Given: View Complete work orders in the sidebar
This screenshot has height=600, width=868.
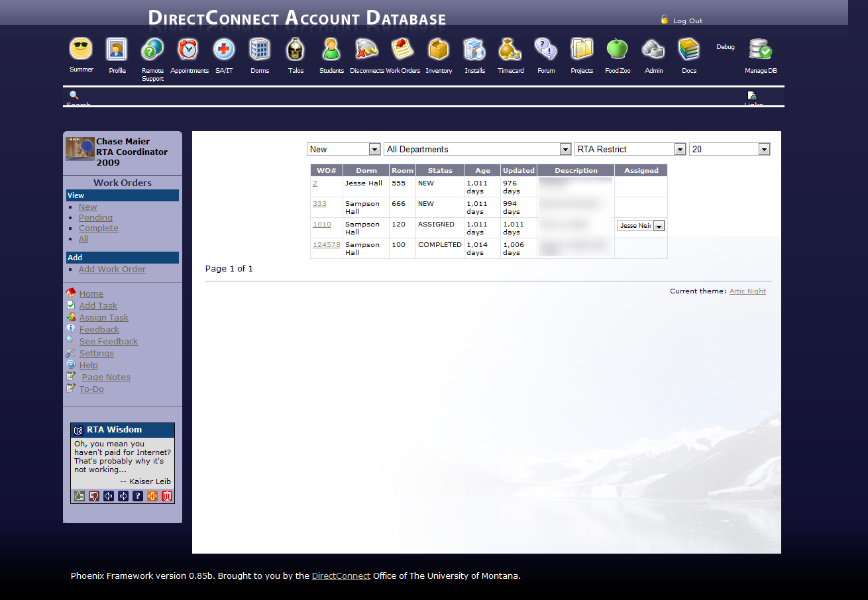Looking at the screenshot, I should [x=99, y=228].
